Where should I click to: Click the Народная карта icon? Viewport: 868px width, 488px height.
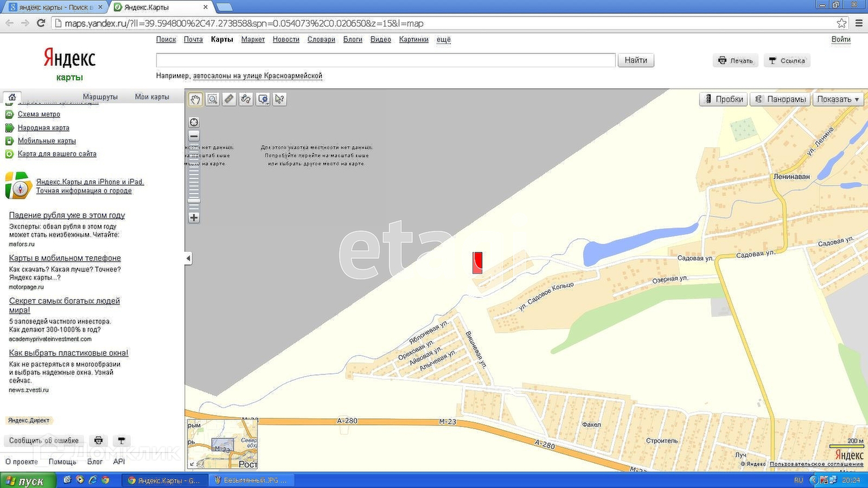coord(9,128)
